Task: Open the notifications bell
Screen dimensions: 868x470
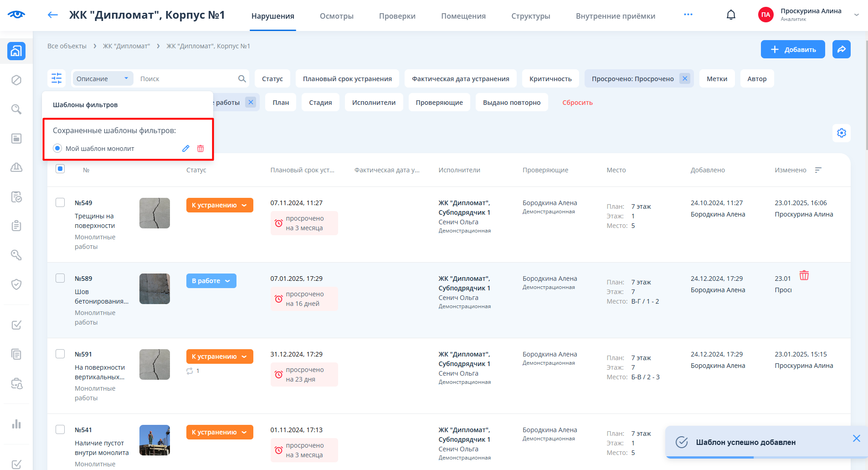Action: point(731,15)
